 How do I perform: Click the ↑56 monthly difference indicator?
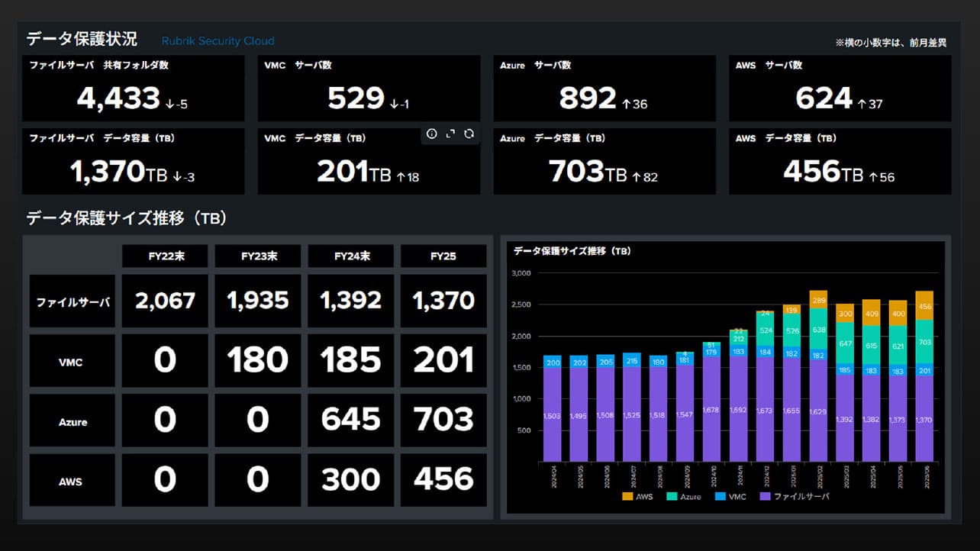pyautogui.click(x=881, y=177)
